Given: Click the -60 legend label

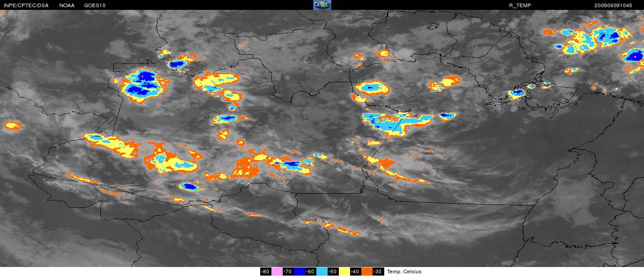Looking at the screenshot, I should pos(311,272).
